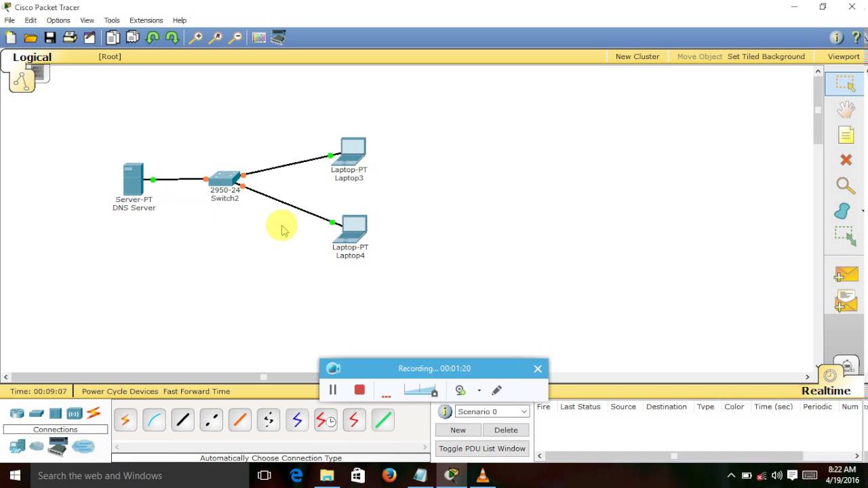The width and height of the screenshot is (868, 488).
Task: Select Wireless Devices category icon
Action: point(75,413)
